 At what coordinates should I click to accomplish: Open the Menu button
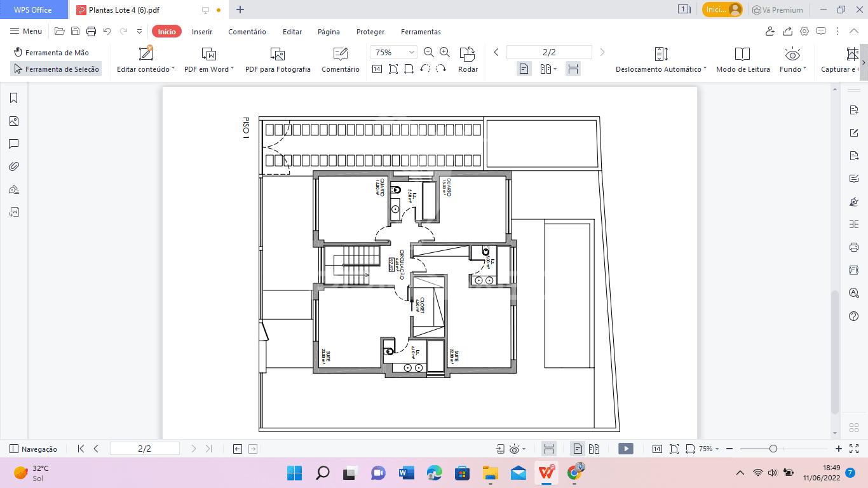[x=26, y=31]
